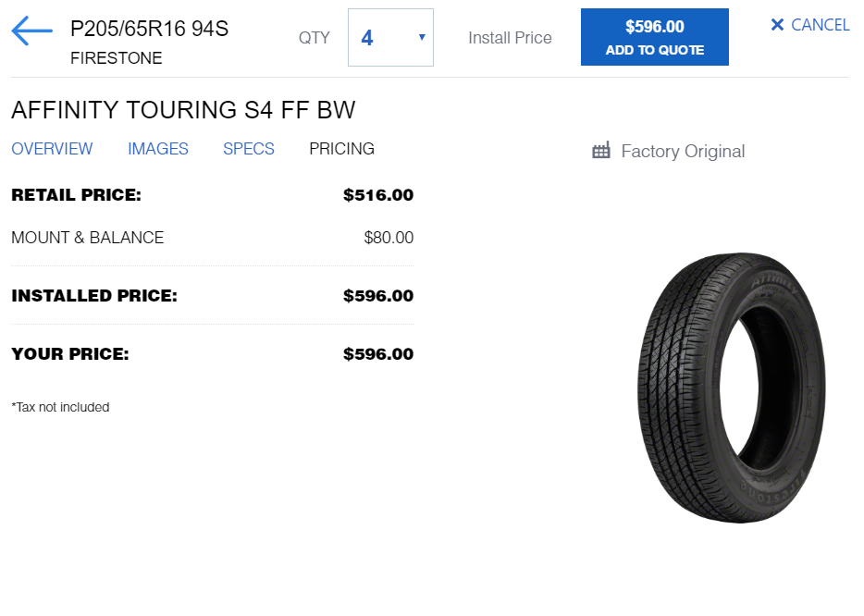Click the quantity dropdown arrow
Viewport: 864px width, 616px height.
coord(422,38)
